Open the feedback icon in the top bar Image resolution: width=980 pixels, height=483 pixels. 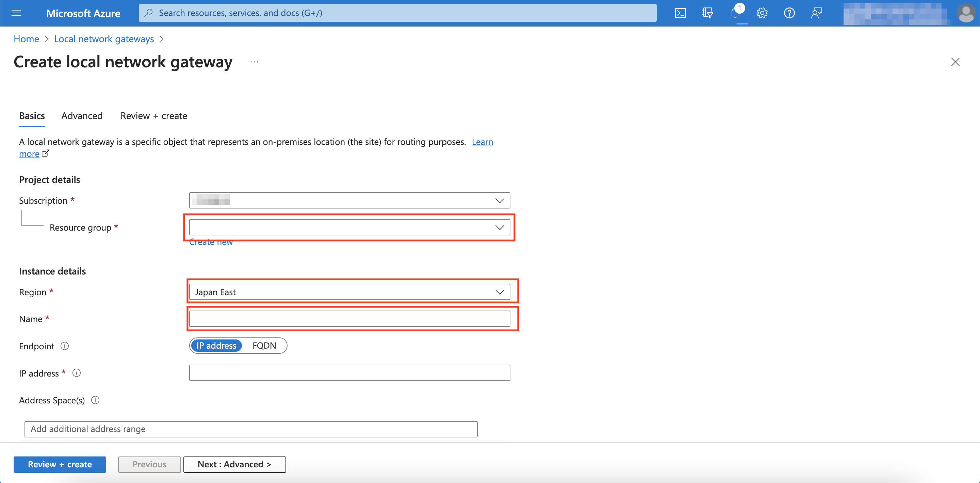pyautogui.click(x=816, y=13)
